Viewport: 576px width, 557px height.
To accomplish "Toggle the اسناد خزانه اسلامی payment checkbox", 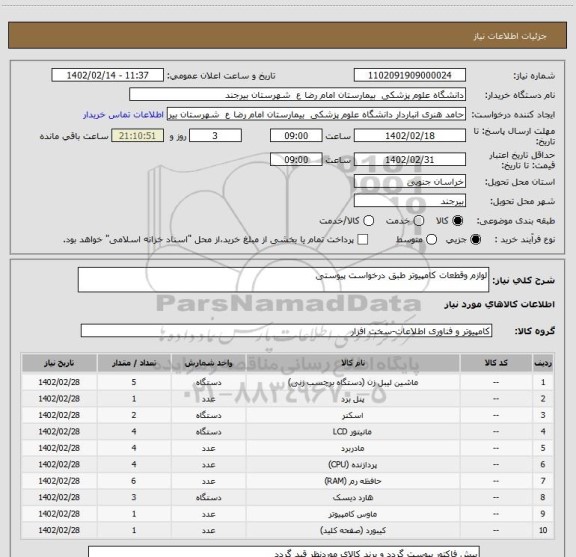I will point(363,240).
